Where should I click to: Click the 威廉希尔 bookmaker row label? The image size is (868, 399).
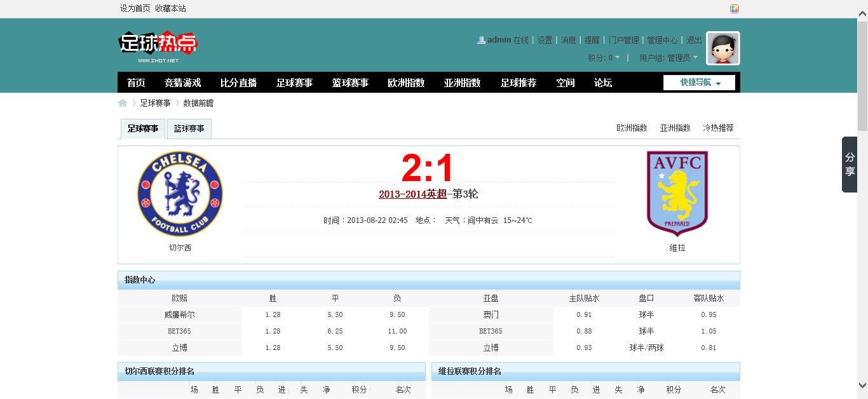coord(180,314)
